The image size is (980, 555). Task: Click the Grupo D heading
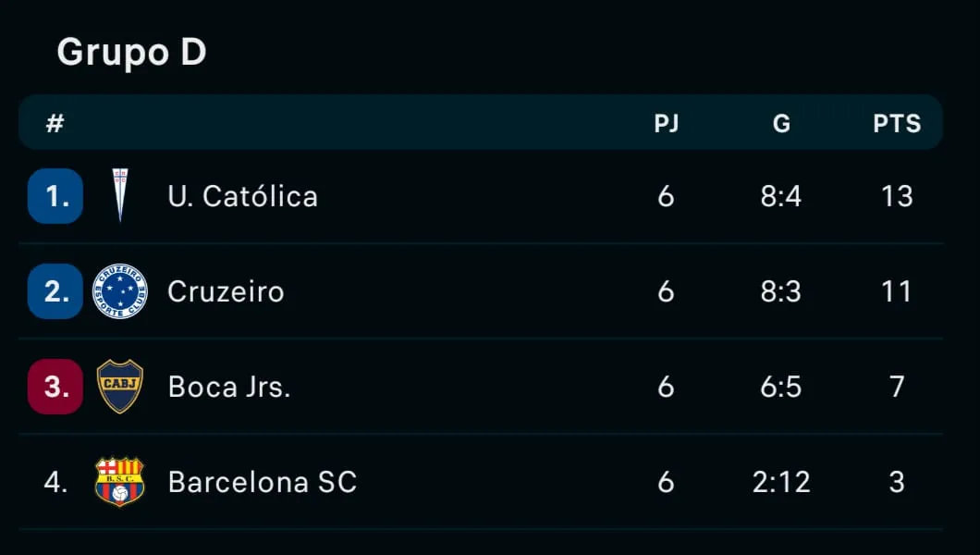(131, 53)
